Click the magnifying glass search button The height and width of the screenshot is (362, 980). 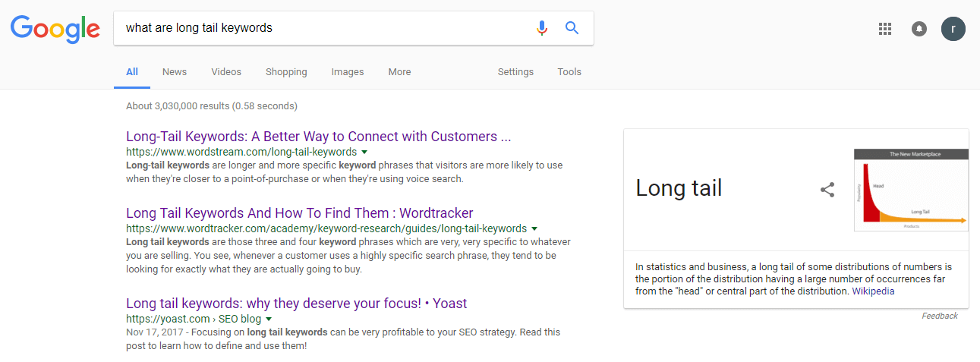pyautogui.click(x=572, y=28)
